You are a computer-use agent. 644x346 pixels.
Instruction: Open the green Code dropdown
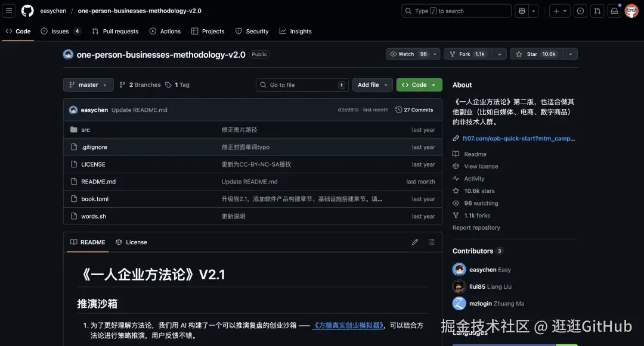(x=419, y=85)
